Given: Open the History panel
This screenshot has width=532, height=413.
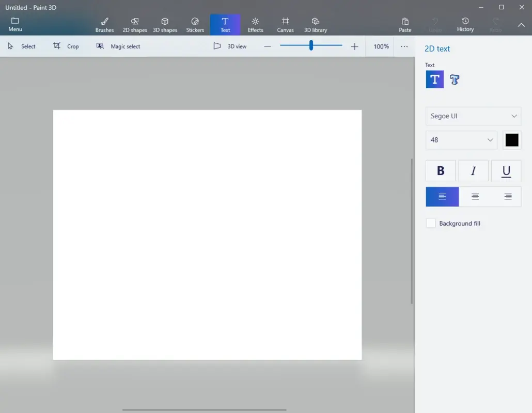Looking at the screenshot, I should click(x=465, y=24).
